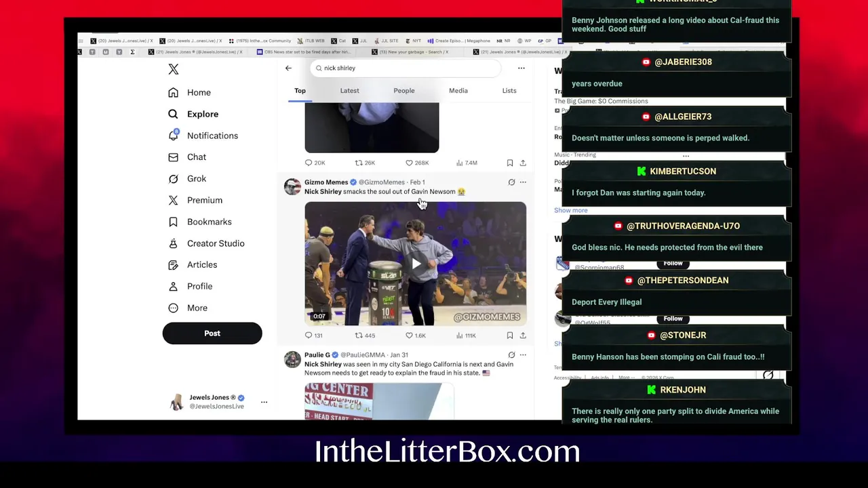The image size is (868, 488).
Task: Open the 'Create Episo... | Megaphone' bookmark
Action: [x=459, y=41]
